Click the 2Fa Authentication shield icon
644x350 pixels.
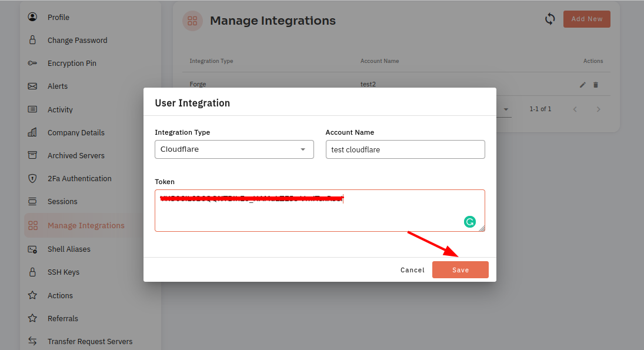coord(32,178)
